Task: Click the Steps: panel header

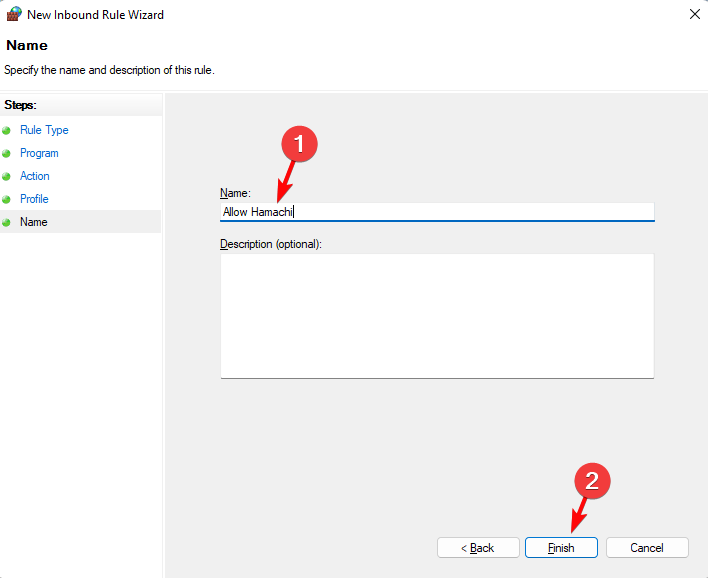Action: [20, 105]
